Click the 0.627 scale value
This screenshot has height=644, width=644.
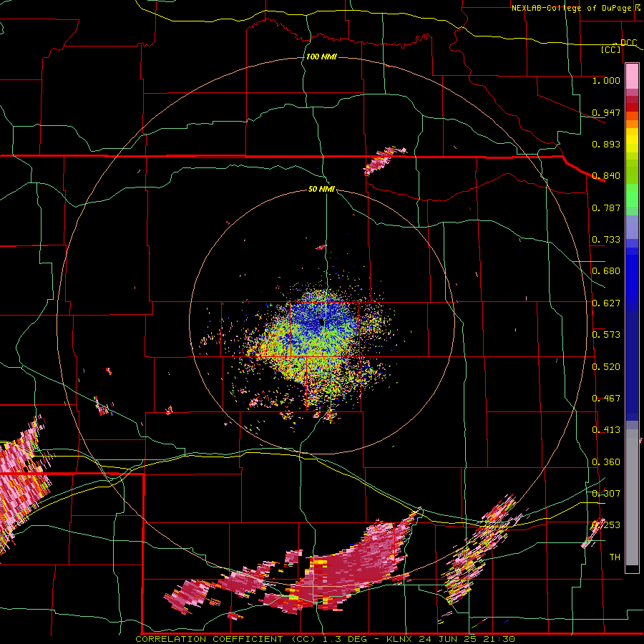(x=606, y=303)
